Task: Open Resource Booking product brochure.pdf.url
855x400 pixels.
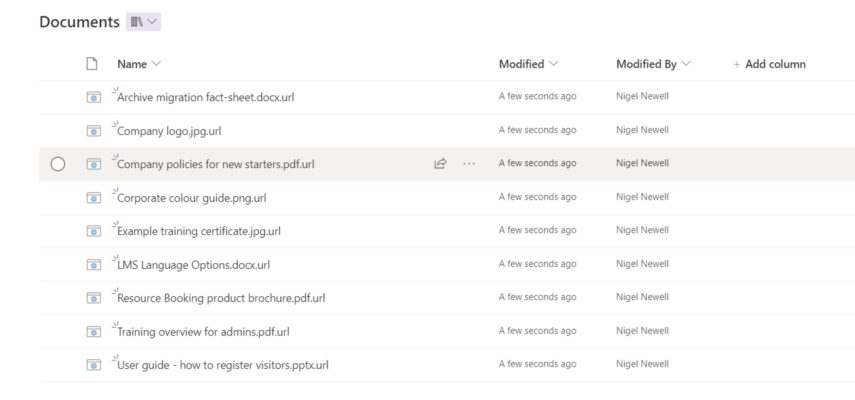Action: (221, 298)
